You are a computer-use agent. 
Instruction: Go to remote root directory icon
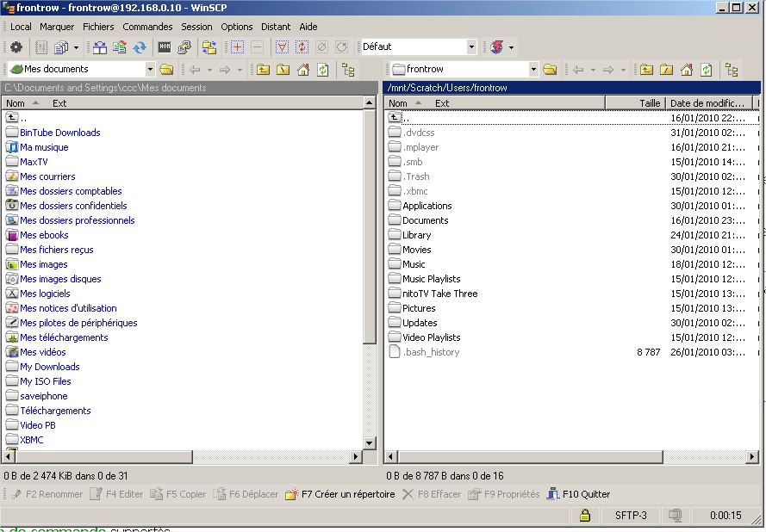[666, 70]
